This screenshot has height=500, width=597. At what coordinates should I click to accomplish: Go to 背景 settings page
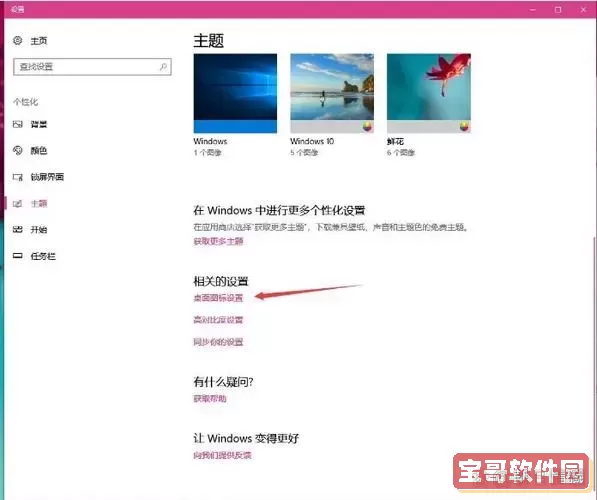coord(39,124)
